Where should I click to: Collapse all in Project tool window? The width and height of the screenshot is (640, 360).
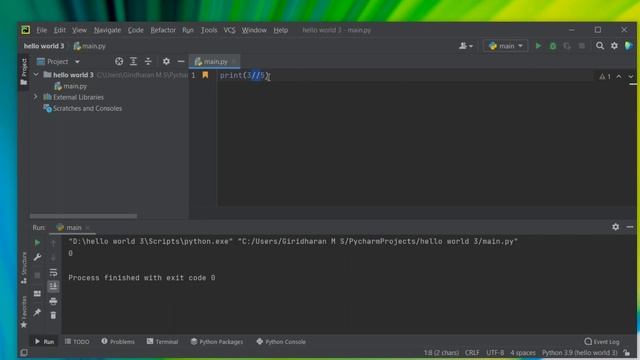point(148,61)
